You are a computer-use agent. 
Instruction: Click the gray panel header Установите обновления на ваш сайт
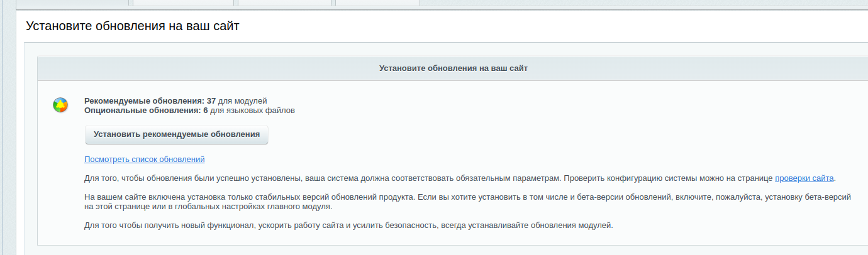(x=453, y=68)
